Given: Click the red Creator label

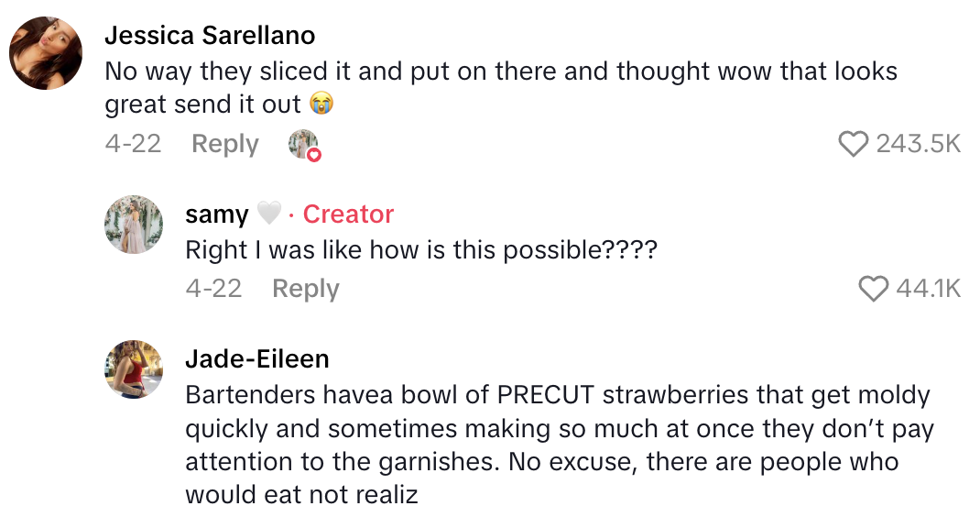Looking at the screenshot, I should pos(348,214).
